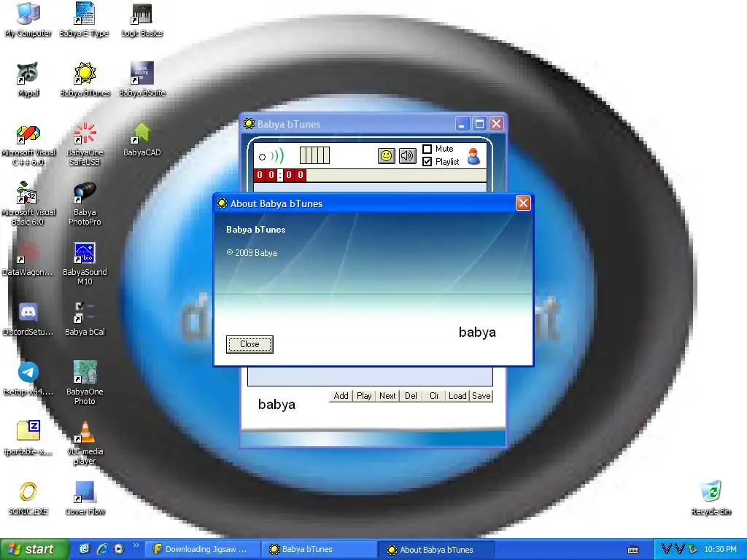747x560 pixels.
Task: Open BabyaCAD desktop shortcut
Action: (142, 140)
